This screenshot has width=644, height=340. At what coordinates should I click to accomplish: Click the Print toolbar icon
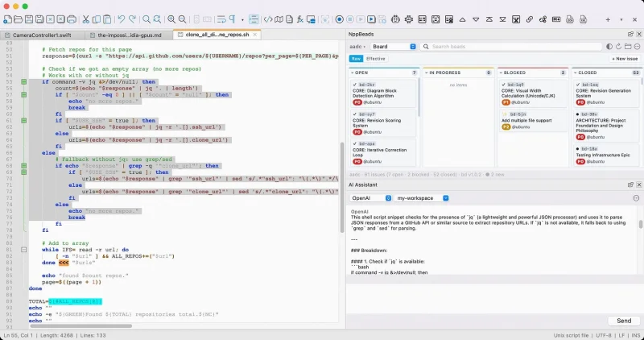click(72, 19)
